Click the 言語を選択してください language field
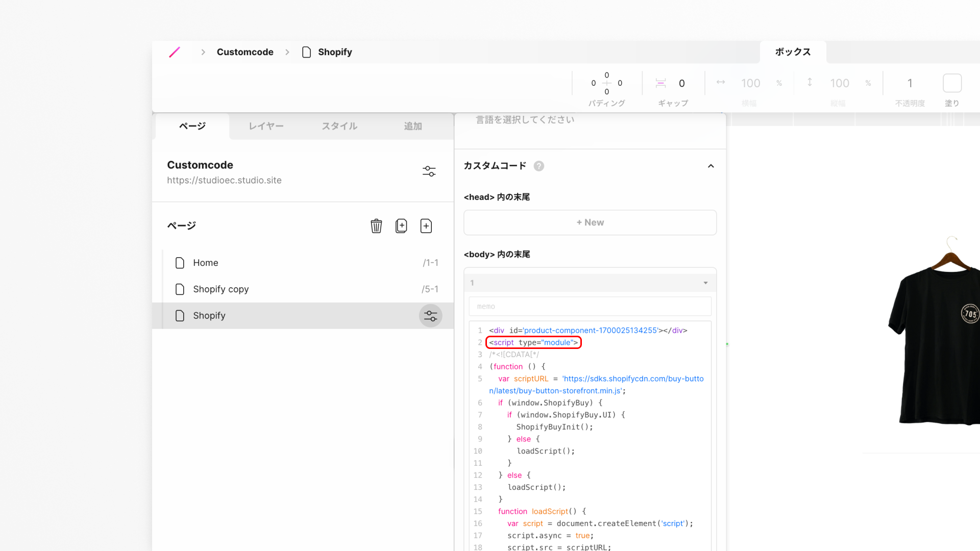Image resolution: width=980 pixels, height=551 pixels. pyautogui.click(x=525, y=120)
